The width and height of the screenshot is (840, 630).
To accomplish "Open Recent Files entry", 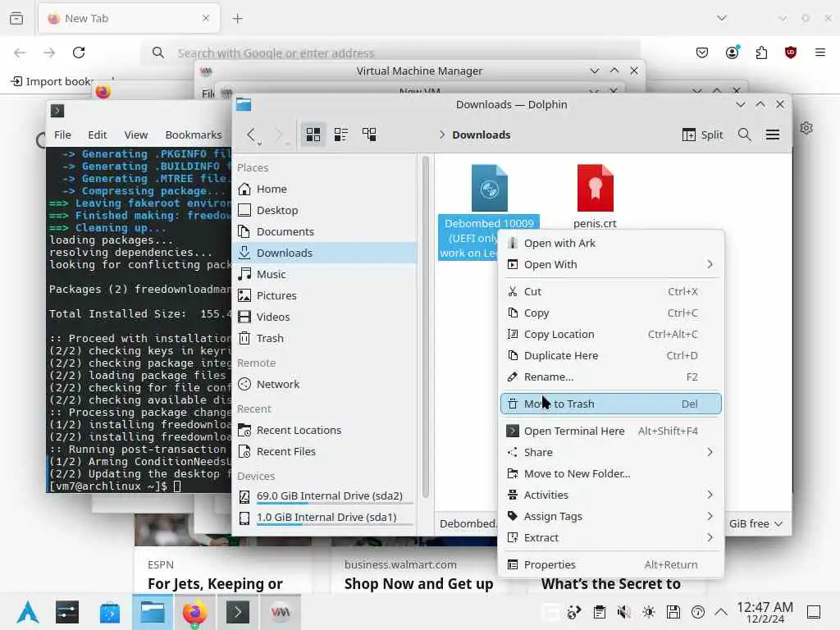I will pos(325,452).
